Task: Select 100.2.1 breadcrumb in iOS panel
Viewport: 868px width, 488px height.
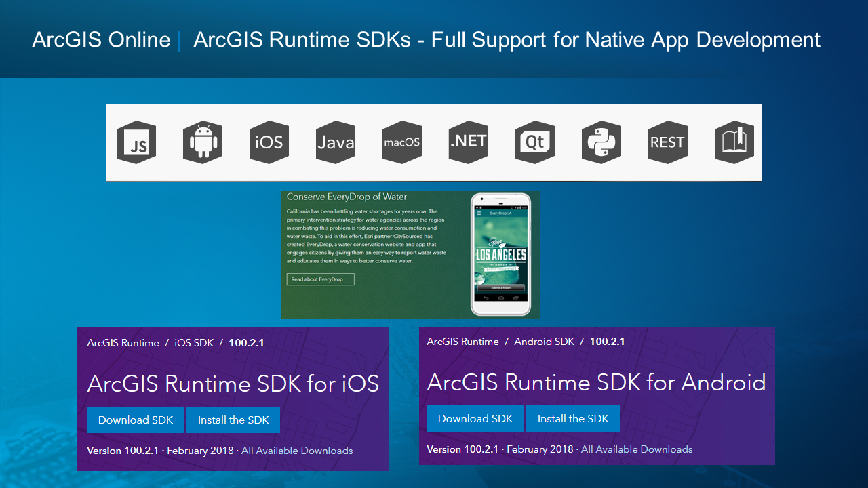Action: point(246,343)
